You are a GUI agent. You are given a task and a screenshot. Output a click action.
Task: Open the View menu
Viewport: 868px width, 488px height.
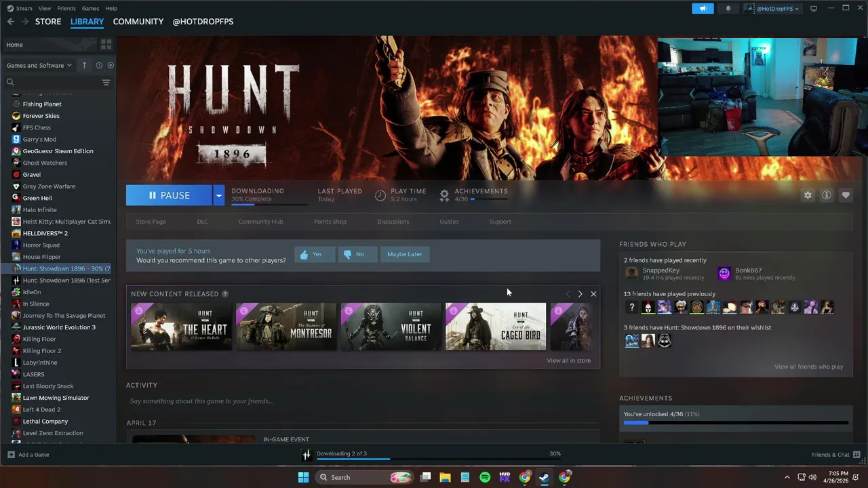[45, 8]
